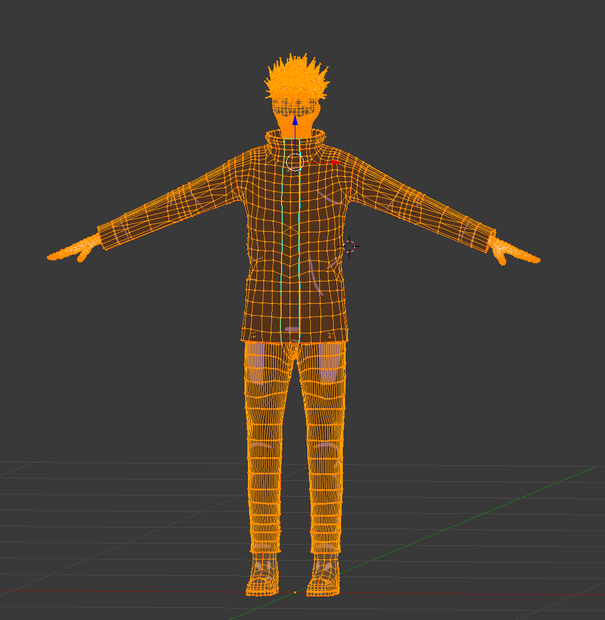Click the red X-axis gizmo arrow

[x=336, y=163]
